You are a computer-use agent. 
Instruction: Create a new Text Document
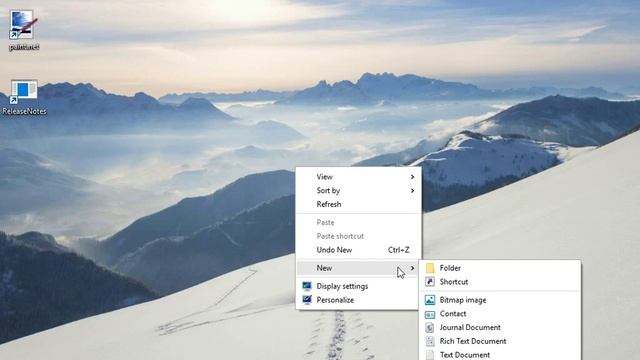pos(500,355)
